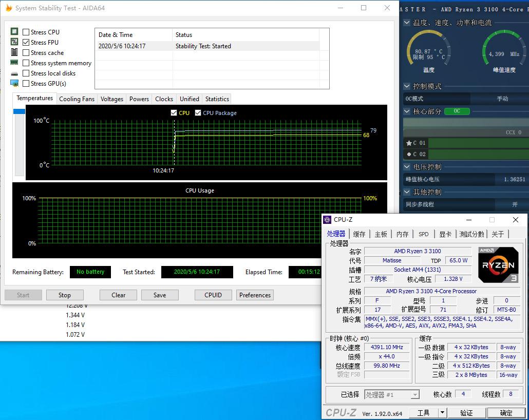Select the Stability Test: Started log row
This screenshot has width=529, height=420.
pyautogui.click(x=208, y=46)
